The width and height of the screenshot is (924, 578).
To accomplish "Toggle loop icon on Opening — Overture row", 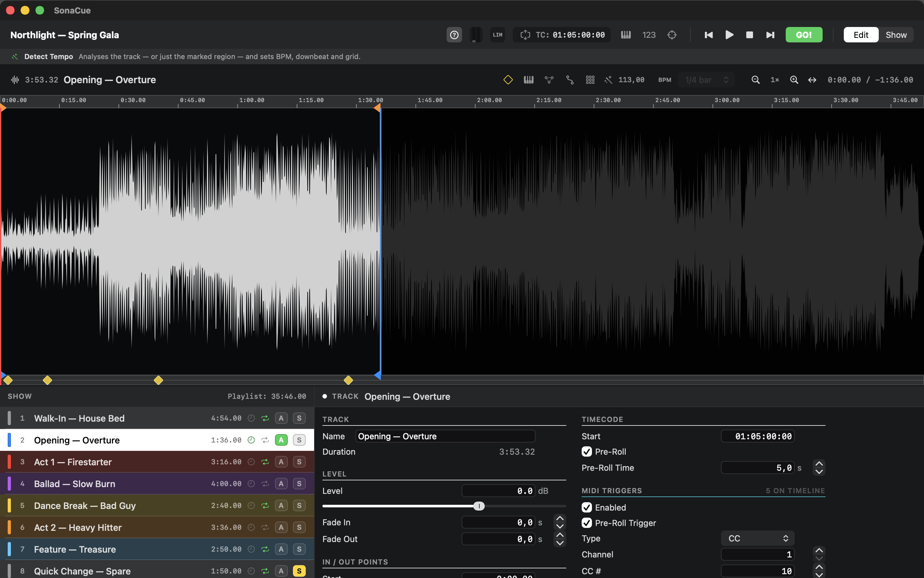I will coord(265,440).
